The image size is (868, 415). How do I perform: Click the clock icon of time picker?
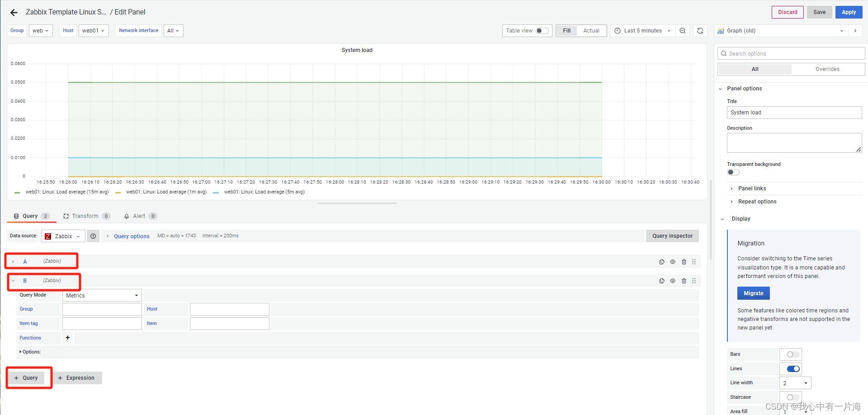tap(618, 31)
